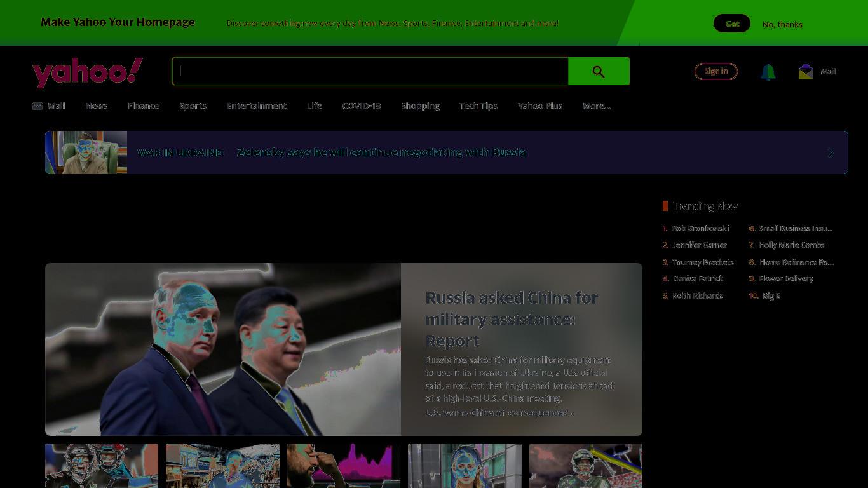Open the Yahoo Plus navigation item
This screenshot has width=868, height=488.
point(540,106)
